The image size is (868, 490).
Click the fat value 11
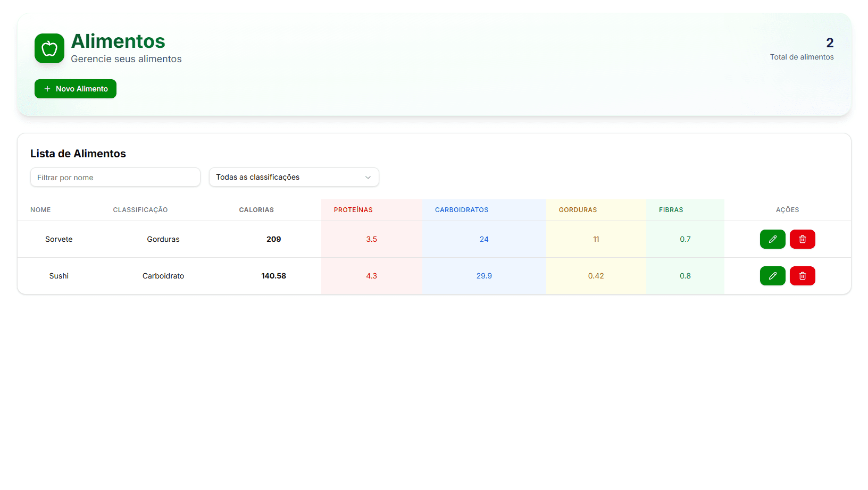[x=596, y=239]
